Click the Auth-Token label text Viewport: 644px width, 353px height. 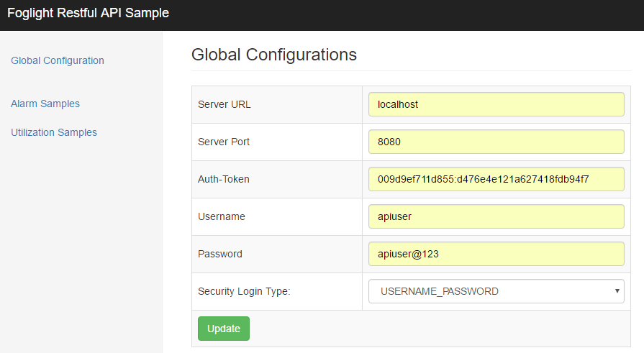click(224, 179)
